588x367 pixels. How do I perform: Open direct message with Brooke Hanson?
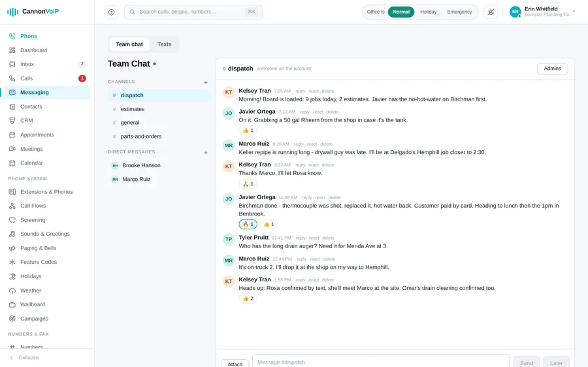159,165
